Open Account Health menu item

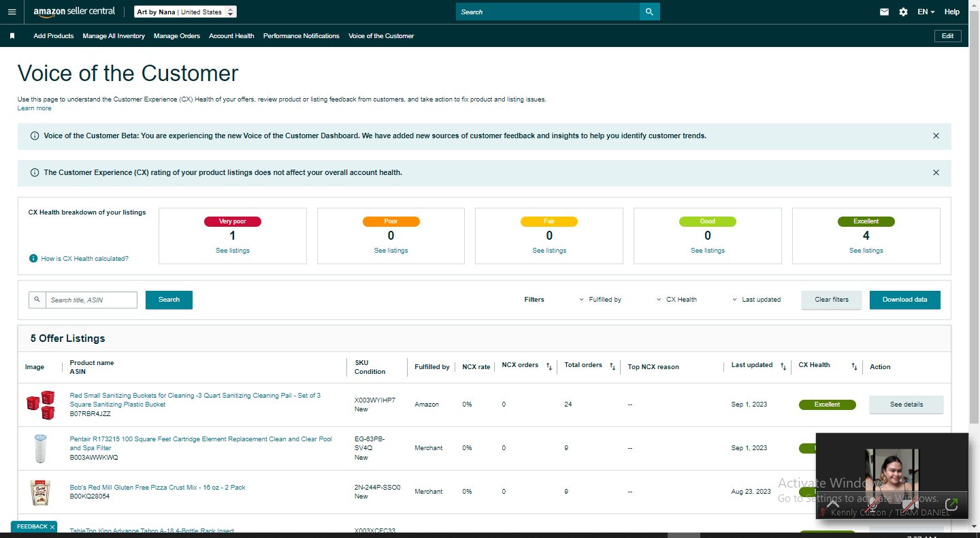[x=231, y=36]
